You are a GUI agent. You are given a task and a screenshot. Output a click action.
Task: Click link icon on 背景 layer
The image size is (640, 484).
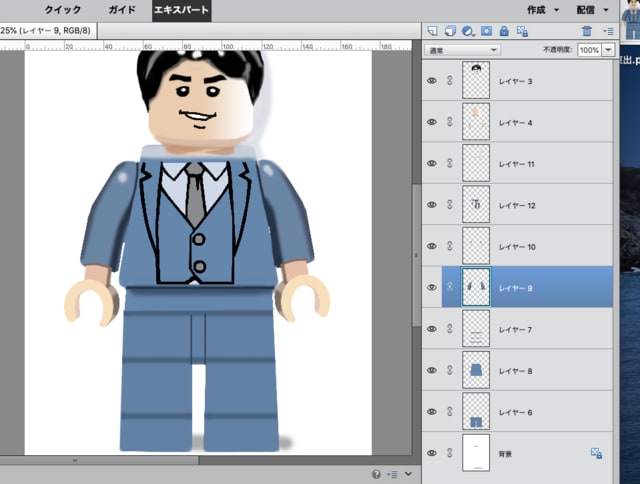(x=449, y=453)
